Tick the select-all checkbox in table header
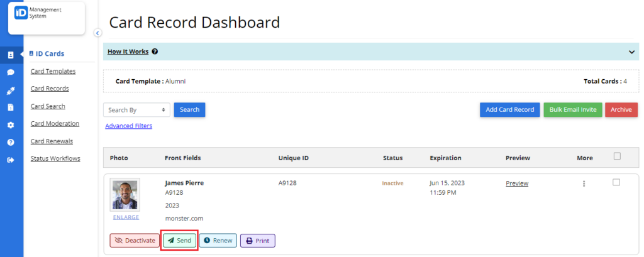 click(616, 156)
